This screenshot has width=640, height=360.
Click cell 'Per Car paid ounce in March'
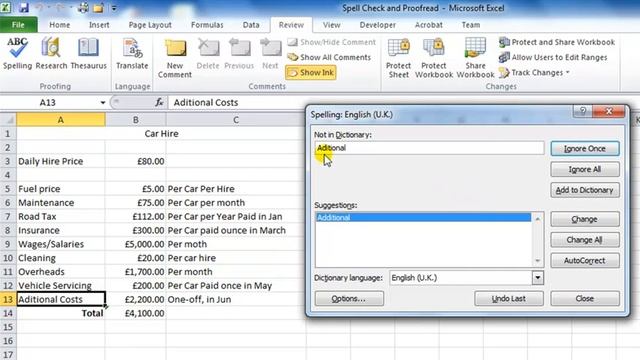(236, 230)
